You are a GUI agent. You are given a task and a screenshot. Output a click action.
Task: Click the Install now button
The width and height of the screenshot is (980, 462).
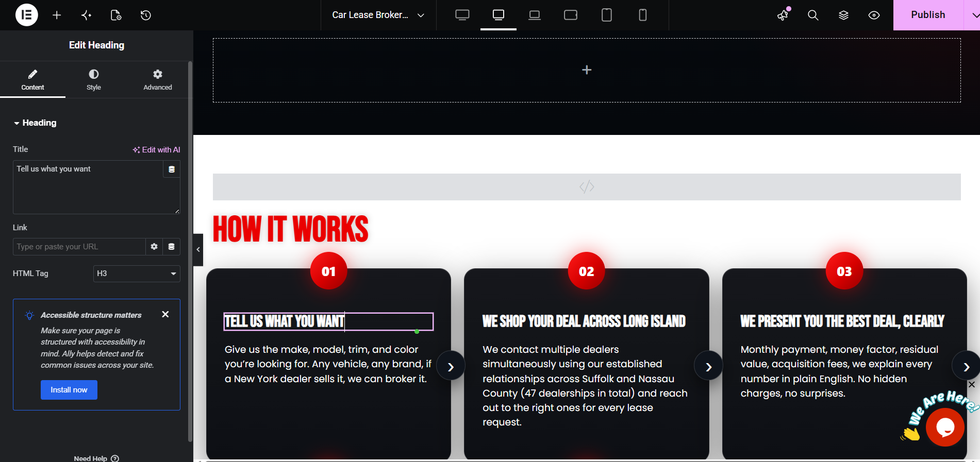[x=69, y=390]
